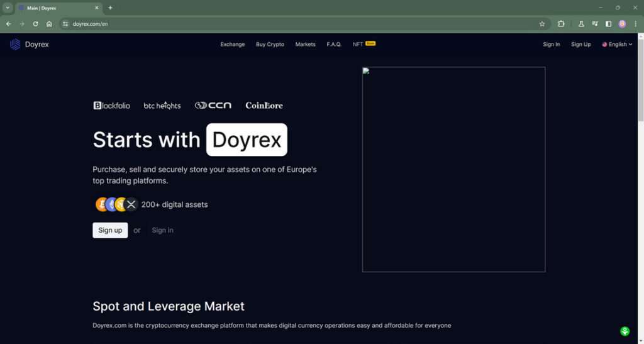Viewport: 644px width, 344px height.
Task: Toggle the browser side panel icon
Action: [x=608, y=24]
